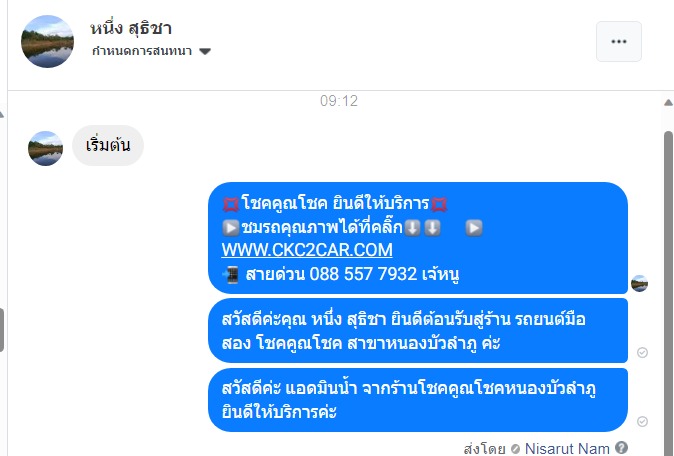Click the small sender avatar beside เริ่มต้น
Image resolution: width=674 pixels, height=456 pixels.
coord(45,148)
